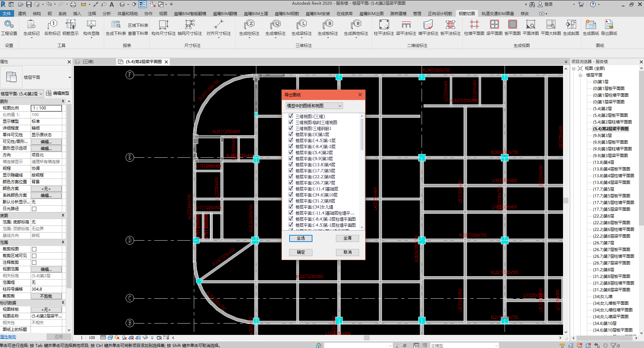Toggle 日光路径 checkbox in properties
The image size is (644, 348).
(x=34, y=209)
